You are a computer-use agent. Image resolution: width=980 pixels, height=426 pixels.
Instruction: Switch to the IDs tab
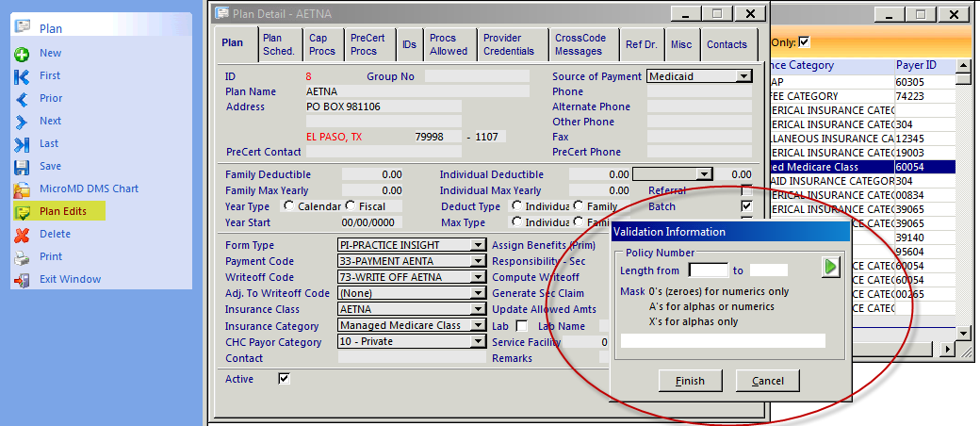409,44
